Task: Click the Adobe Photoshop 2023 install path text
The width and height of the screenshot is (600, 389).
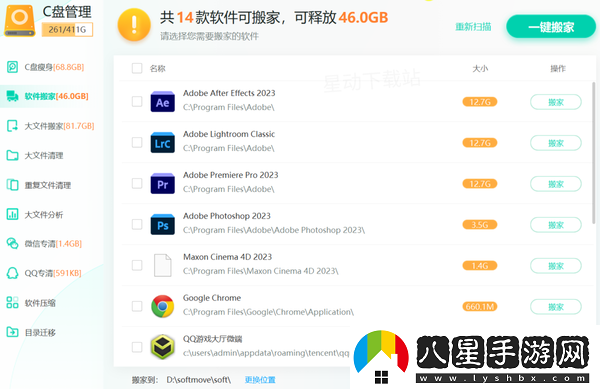Action: 274,230
